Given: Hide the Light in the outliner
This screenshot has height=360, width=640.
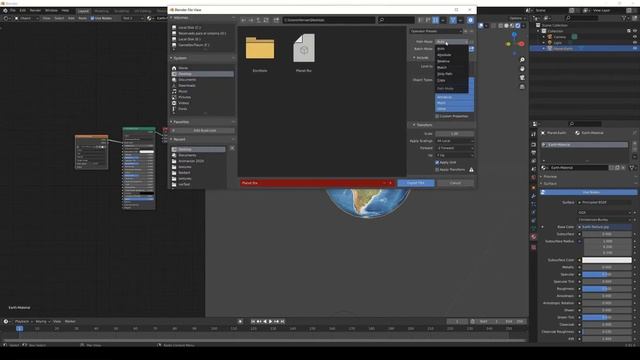Looking at the screenshot, I should click(635, 42).
